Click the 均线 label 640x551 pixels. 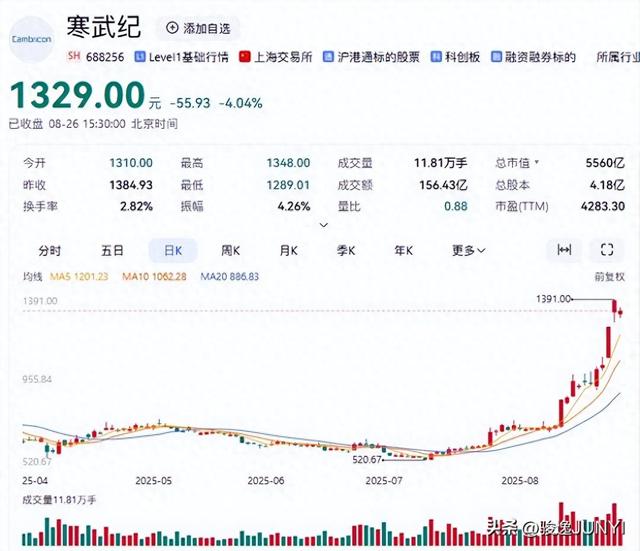(33, 277)
